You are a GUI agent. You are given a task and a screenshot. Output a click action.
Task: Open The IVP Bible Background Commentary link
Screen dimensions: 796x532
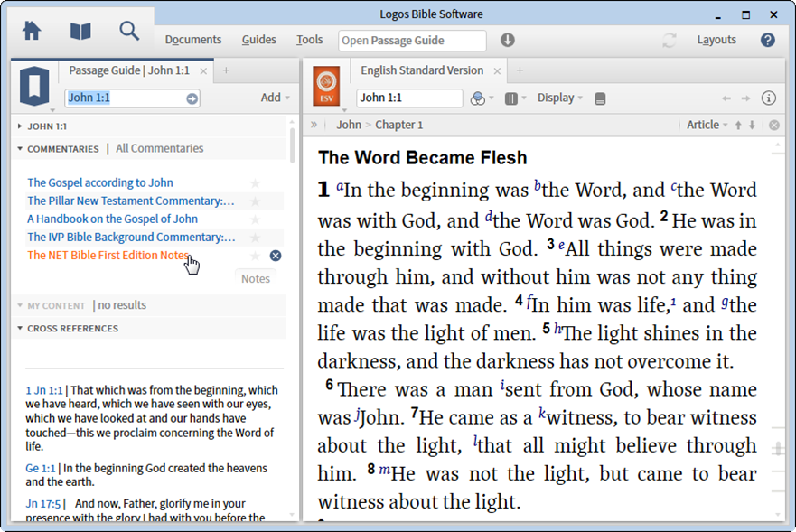coord(132,237)
